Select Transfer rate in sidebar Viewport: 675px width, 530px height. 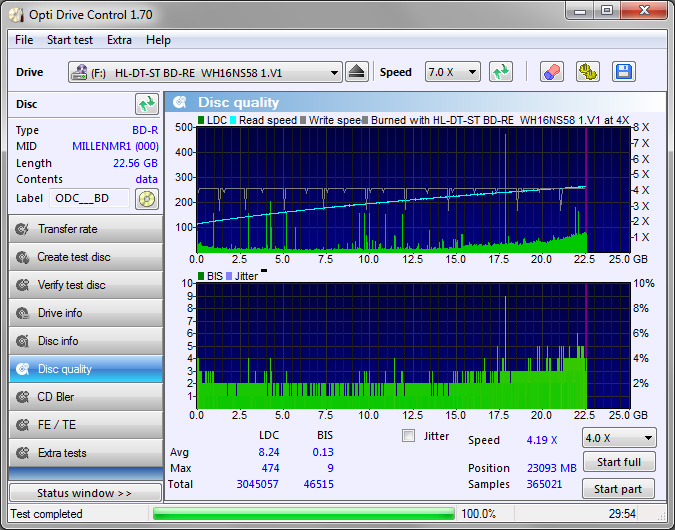point(85,229)
